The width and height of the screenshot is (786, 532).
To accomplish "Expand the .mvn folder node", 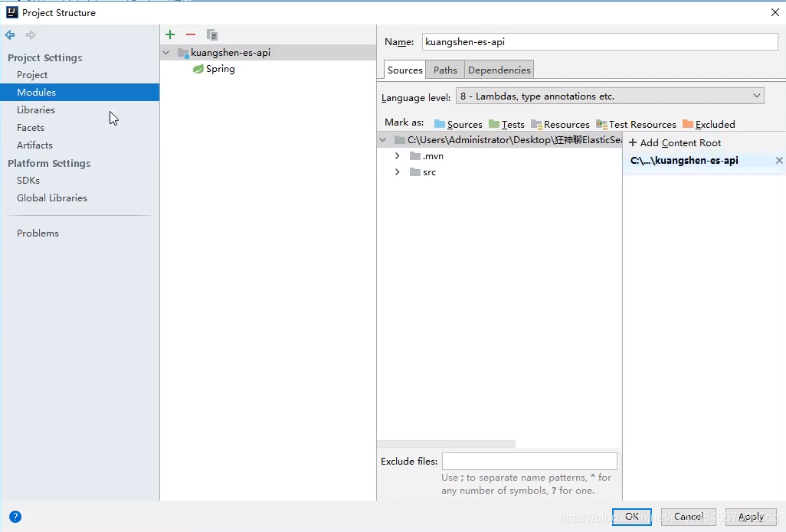I will (x=397, y=156).
